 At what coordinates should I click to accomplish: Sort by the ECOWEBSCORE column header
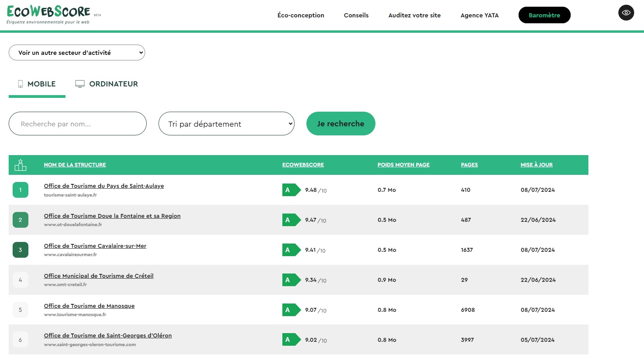[x=303, y=165]
